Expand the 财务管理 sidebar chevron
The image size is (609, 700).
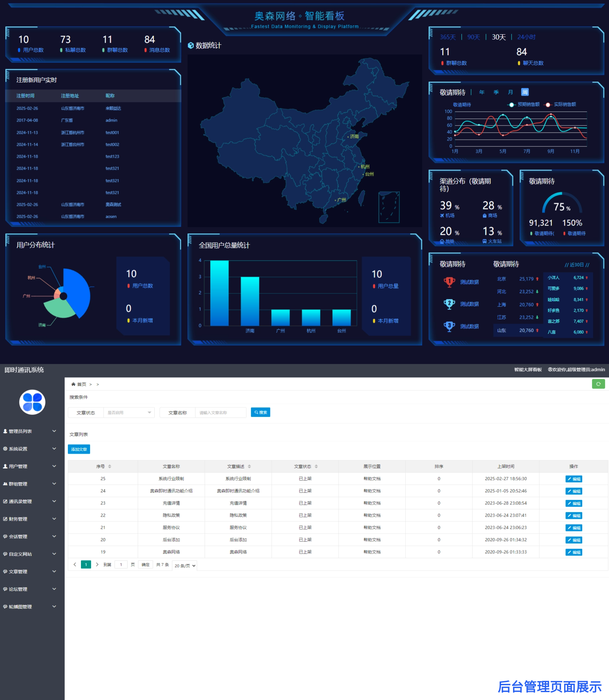coord(54,519)
